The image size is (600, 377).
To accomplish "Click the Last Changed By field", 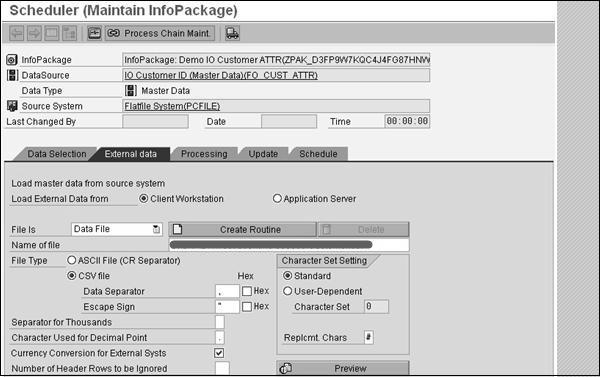I will [155, 121].
